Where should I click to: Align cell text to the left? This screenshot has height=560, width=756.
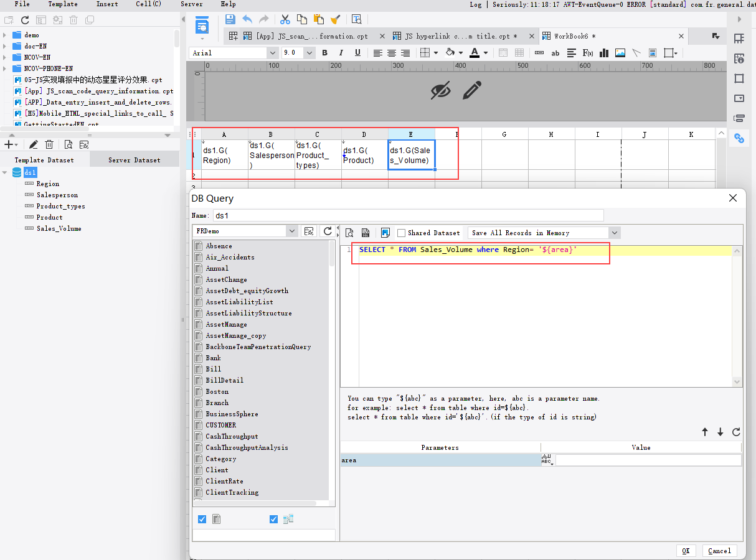pos(378,53)
